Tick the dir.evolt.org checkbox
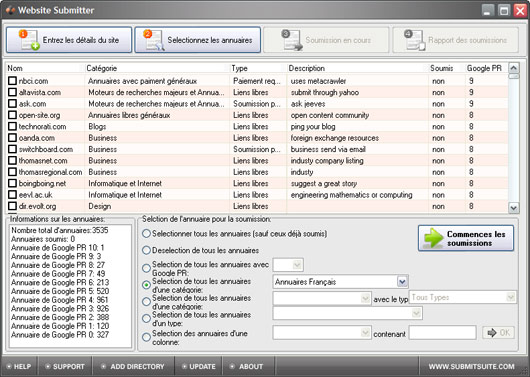The height and width of the screenshot is (377, 530). coord(13,206)
